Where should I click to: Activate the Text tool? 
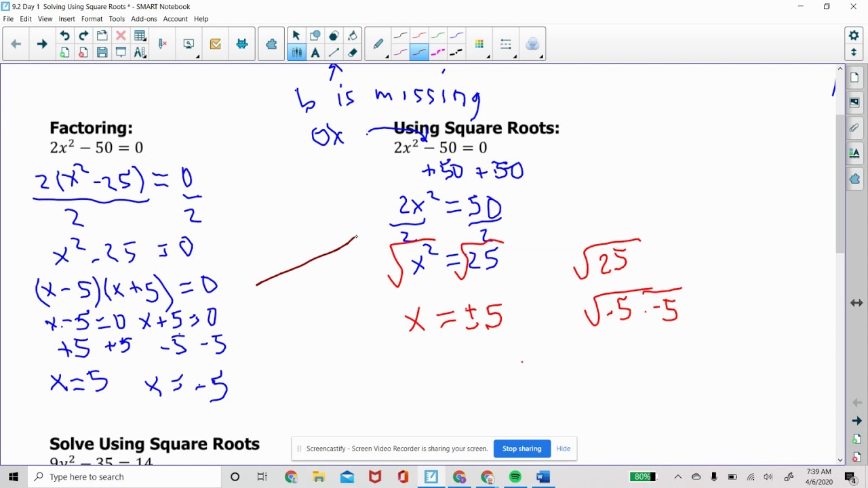coord(315,52)
